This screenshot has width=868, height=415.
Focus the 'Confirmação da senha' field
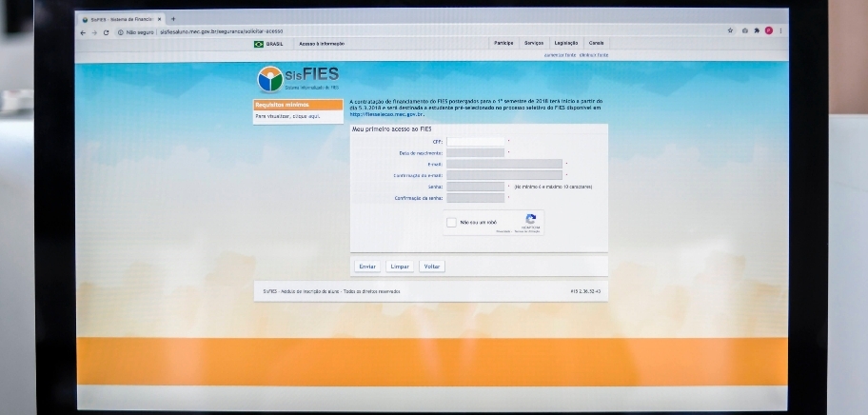[x=476, y=198]
